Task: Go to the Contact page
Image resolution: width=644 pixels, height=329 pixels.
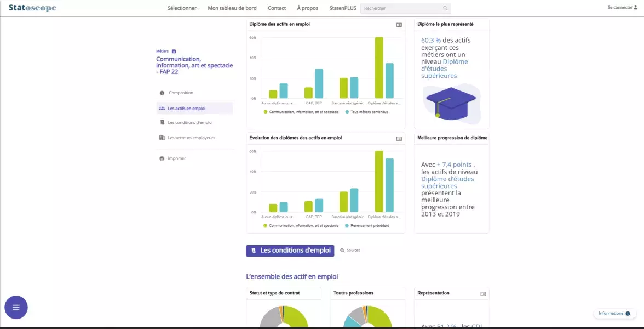Action: (277, 8)
